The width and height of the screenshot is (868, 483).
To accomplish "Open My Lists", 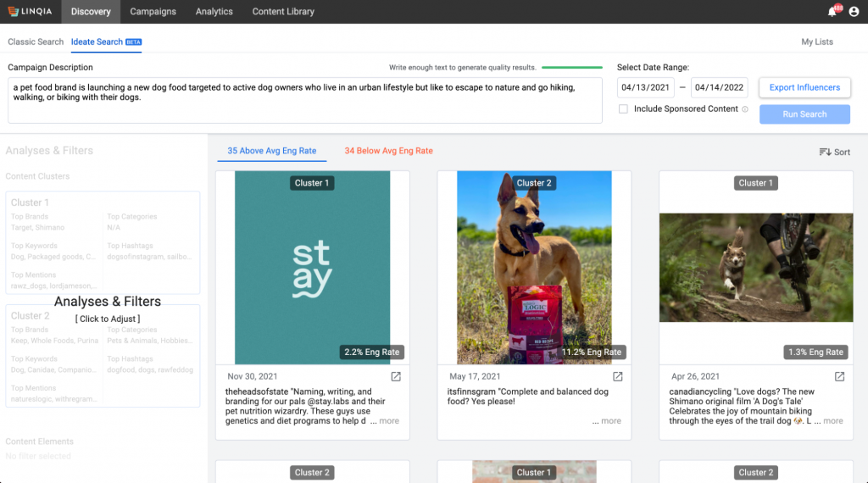I will pos(817,42).
